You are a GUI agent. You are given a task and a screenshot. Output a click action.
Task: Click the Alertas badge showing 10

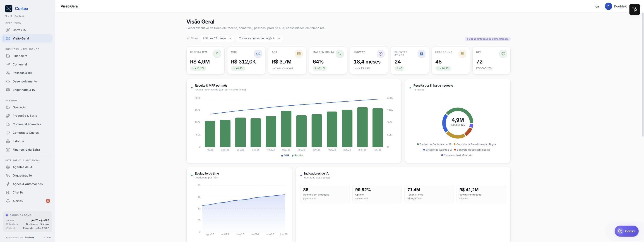point(48,201)
